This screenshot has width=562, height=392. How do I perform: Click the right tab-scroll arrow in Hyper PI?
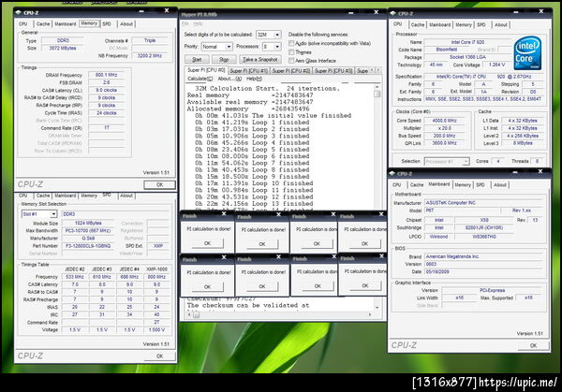(377, 70)
